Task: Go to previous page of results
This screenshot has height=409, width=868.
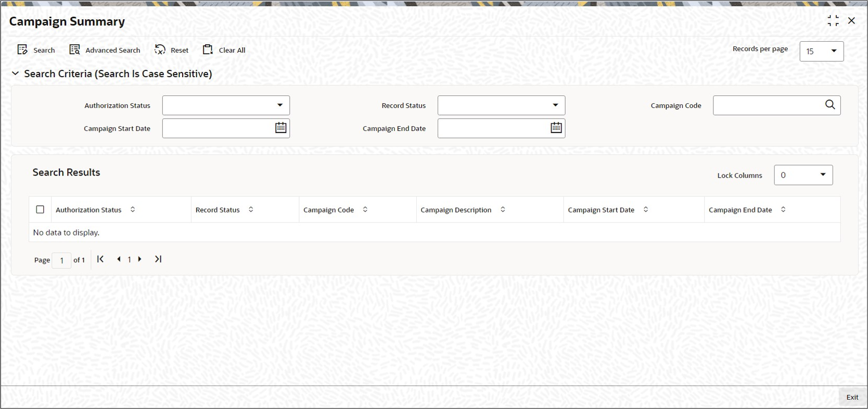Action: pos(119,259)
